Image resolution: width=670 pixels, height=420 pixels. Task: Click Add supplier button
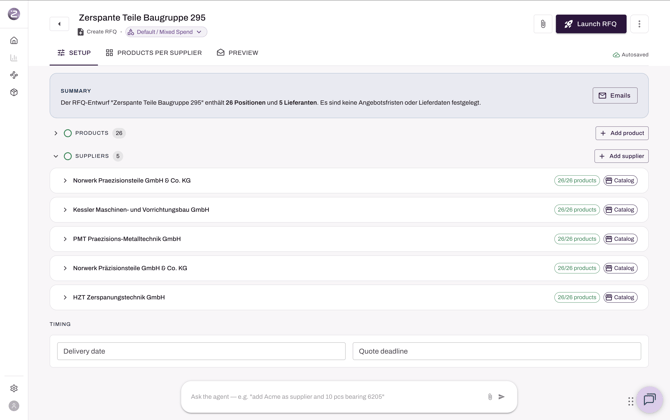pos(621,156)
